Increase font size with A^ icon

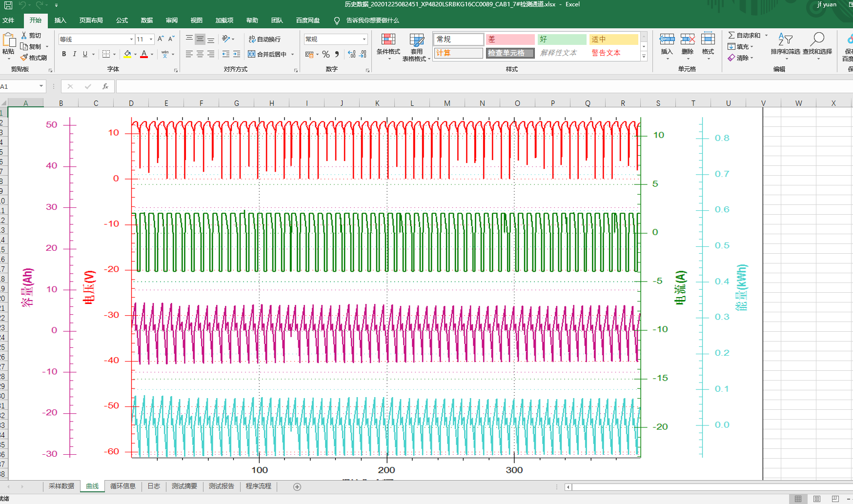[161, 39]
